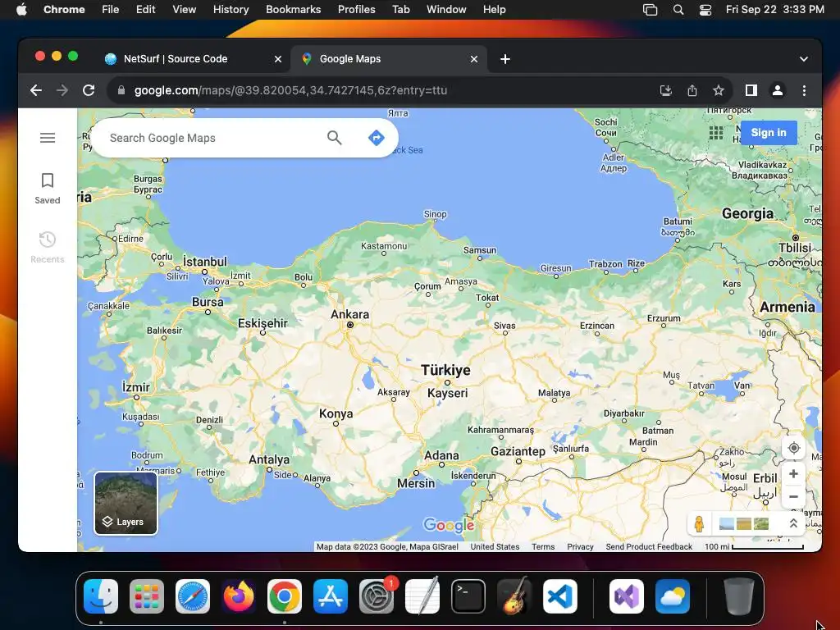Click the Terms link
The height and width of the screenshot is (630, 840).
click(543, 546)
